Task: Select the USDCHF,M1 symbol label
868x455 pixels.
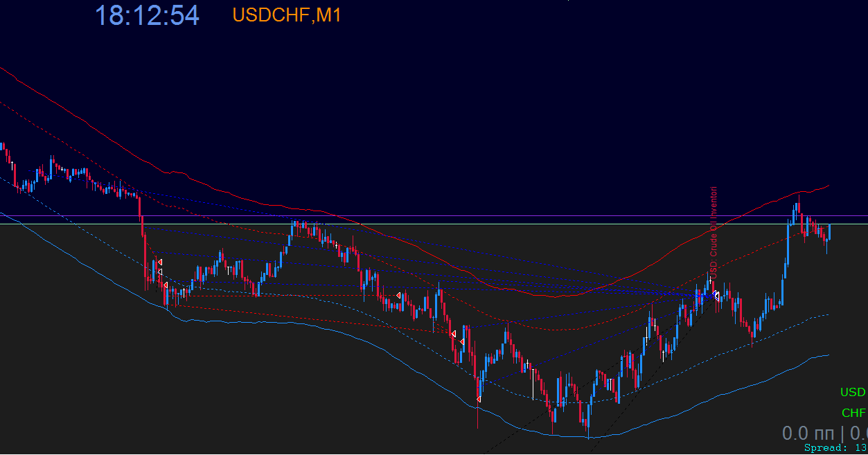Action: [x=287, y=15]
